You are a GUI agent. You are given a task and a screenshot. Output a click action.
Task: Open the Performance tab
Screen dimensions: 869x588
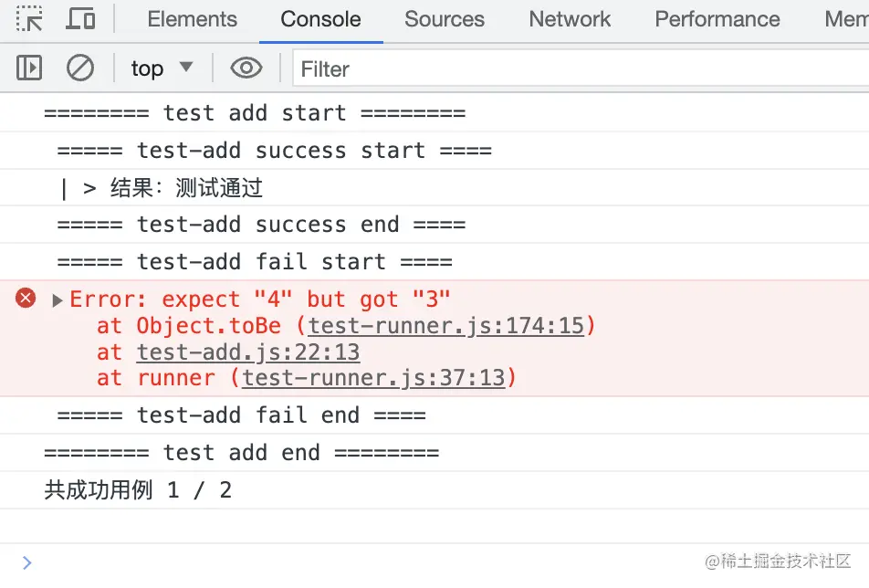pyautogui.click(x=717, y=19)
